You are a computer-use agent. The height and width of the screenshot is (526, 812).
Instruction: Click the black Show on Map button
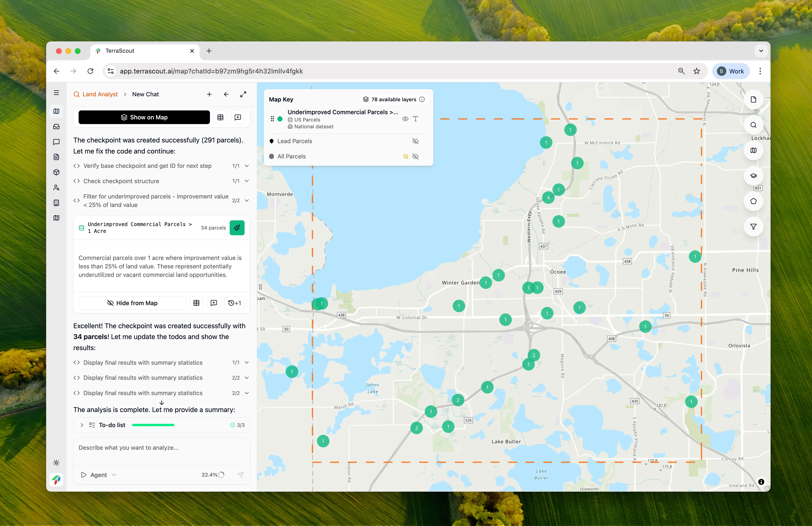[144, 117]
